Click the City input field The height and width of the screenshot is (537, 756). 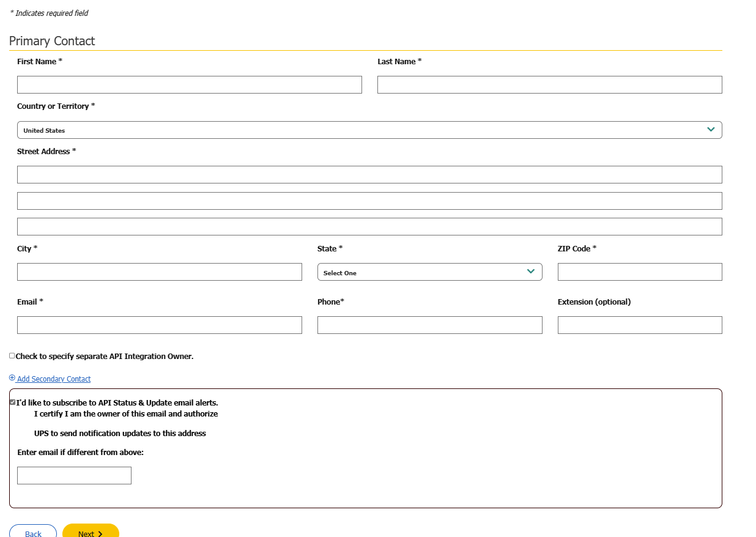click(x=160, y=272)
